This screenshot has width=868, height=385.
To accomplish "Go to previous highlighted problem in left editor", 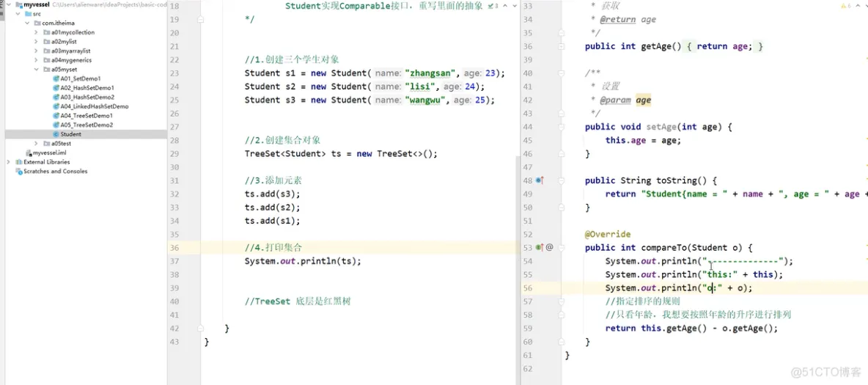I will point(505,6).
